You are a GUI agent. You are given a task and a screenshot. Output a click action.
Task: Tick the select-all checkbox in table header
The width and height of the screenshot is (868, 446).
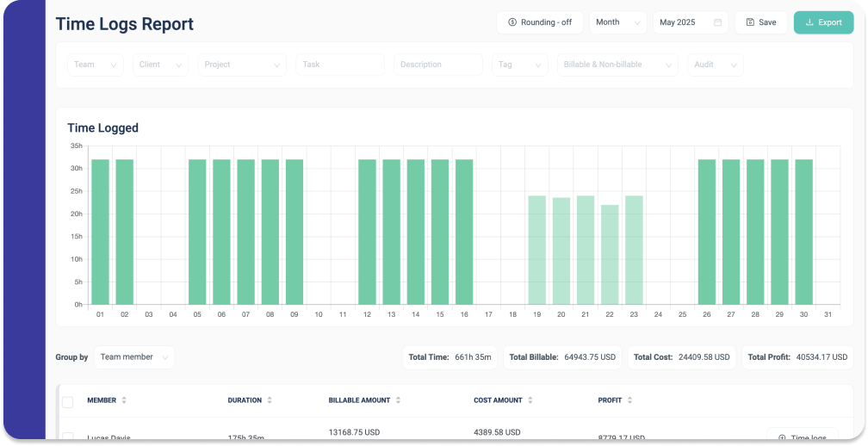click(x=67, y=402)
